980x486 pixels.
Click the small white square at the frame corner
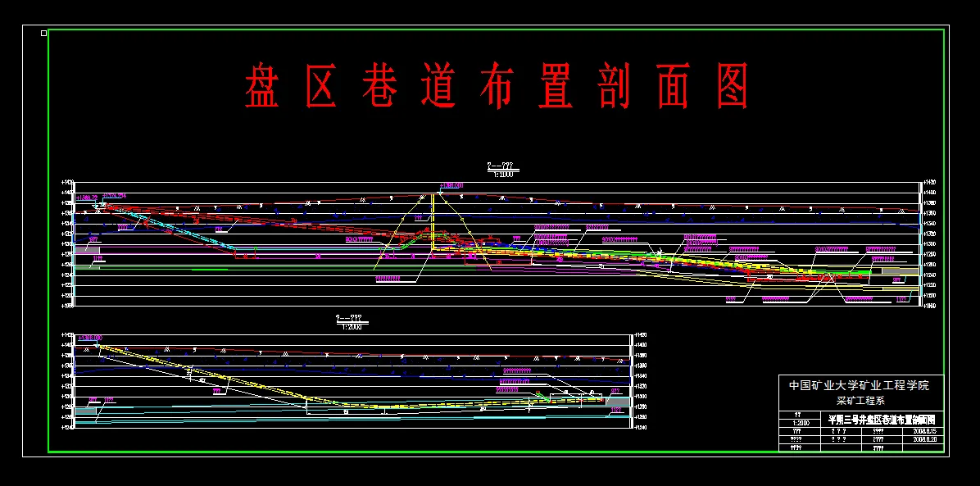tap(43, 33)
